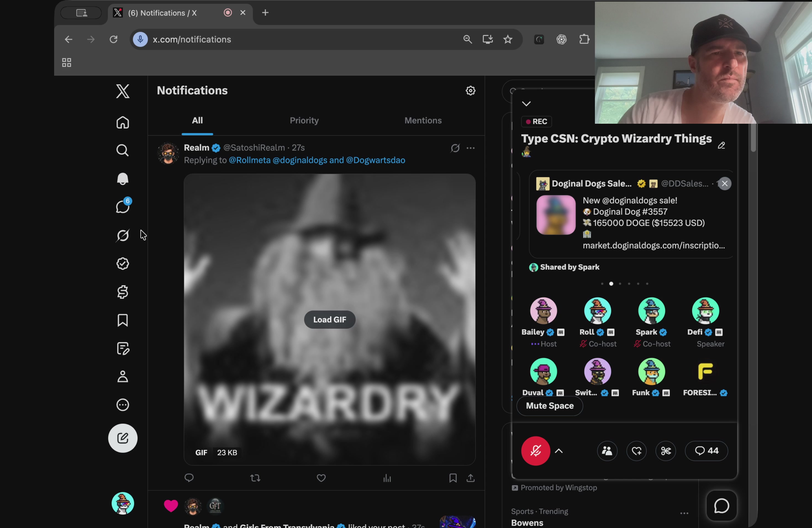The height and width of the screenshot is (528, 812).
Task: Open more options on Realm's post
Action: pos(470,148)
